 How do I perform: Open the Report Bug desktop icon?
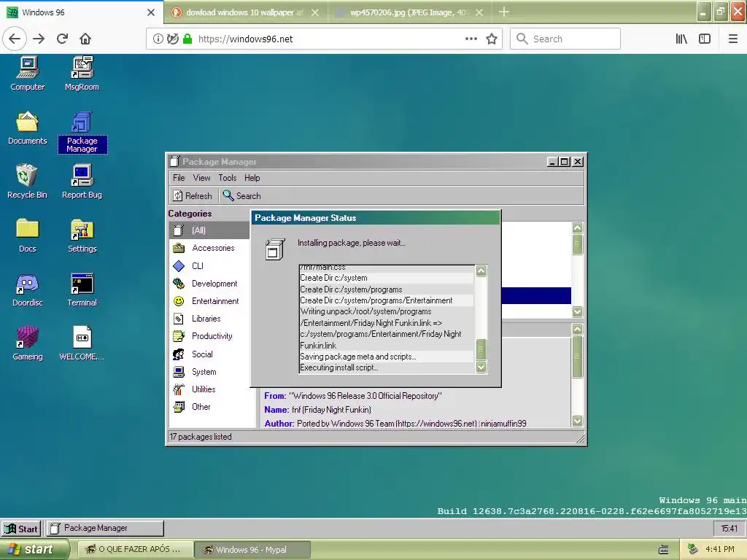click(x=82, y=182)
